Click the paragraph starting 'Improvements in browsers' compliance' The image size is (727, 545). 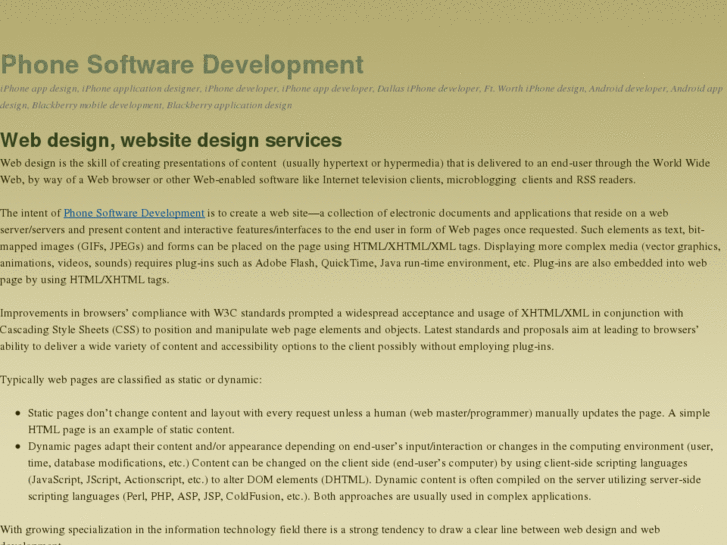350,330
